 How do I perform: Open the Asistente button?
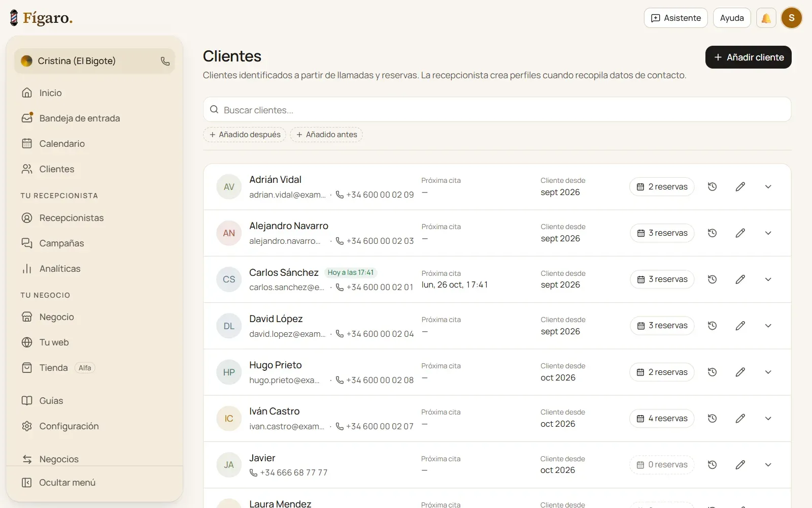[x=675, y=18]
